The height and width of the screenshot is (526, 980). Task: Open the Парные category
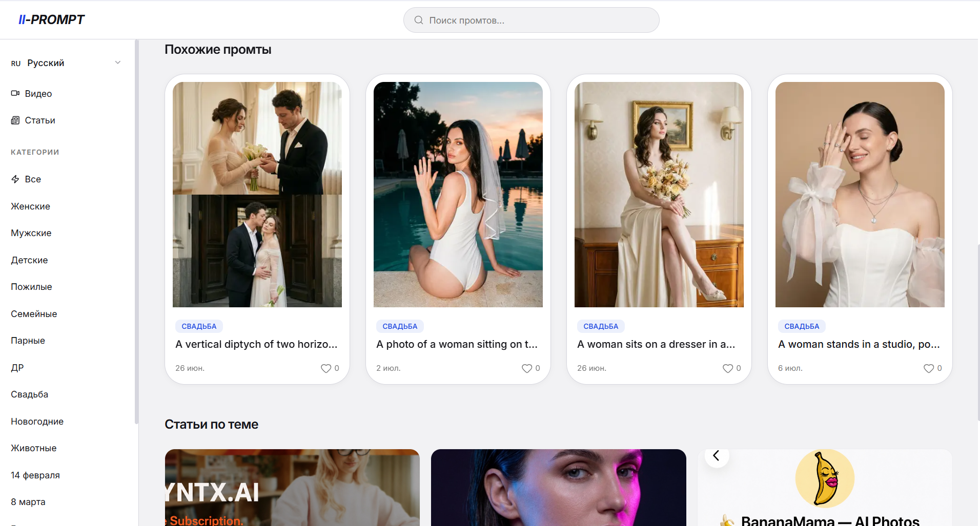[x=28, y=341]
